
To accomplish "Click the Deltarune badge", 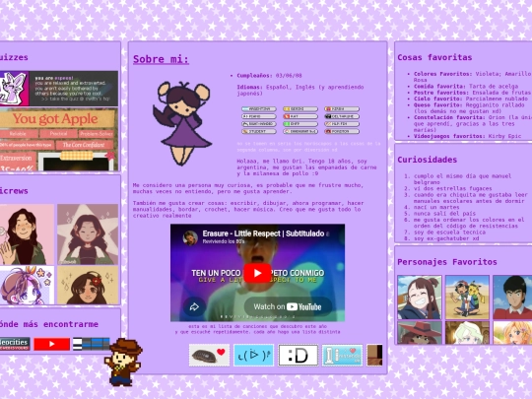I will pyautogui.click(x=342, y=116).
